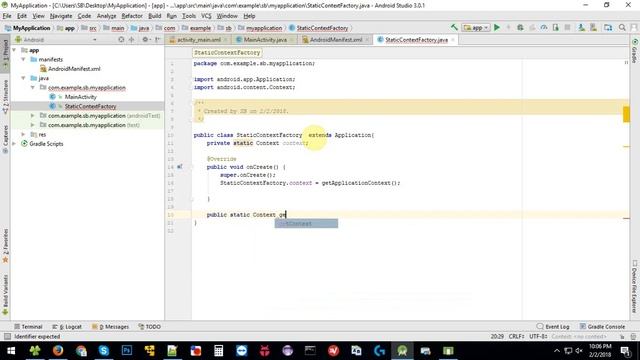Click the Hide Project pane icon
Image resolution: width=640 pixels, height=360 pixels.
point(158,40)
